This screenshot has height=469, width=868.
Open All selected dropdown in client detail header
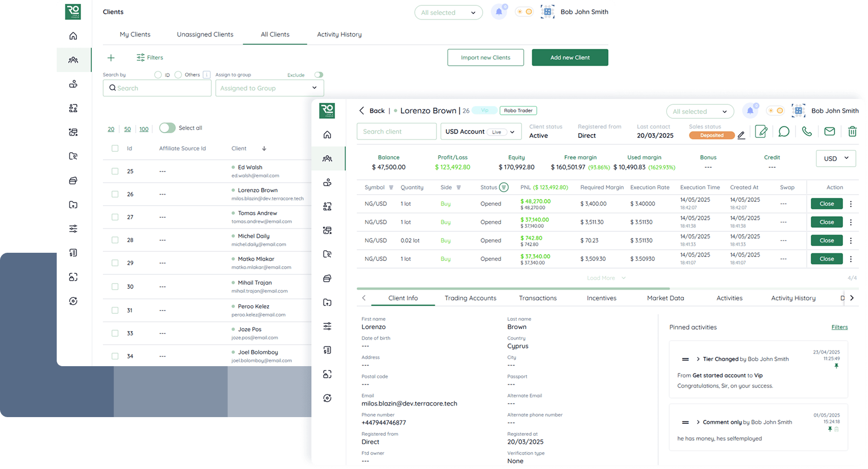click(x=700, y=111)
